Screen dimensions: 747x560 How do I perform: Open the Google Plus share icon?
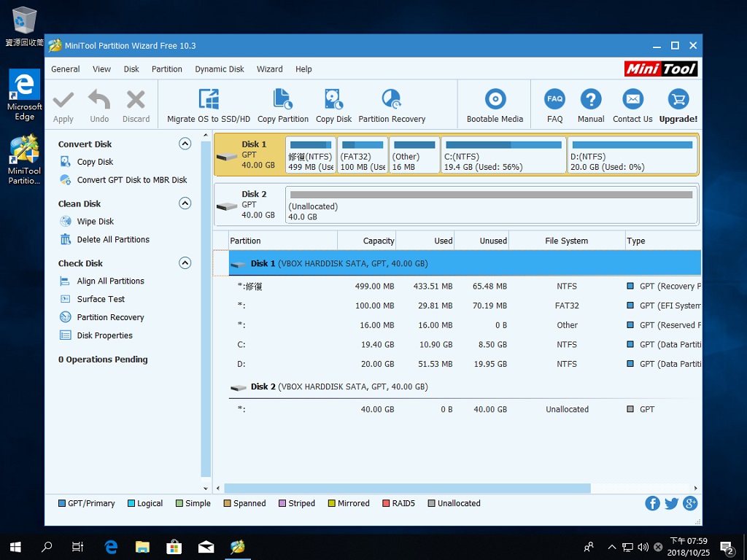tap(690, 503)
